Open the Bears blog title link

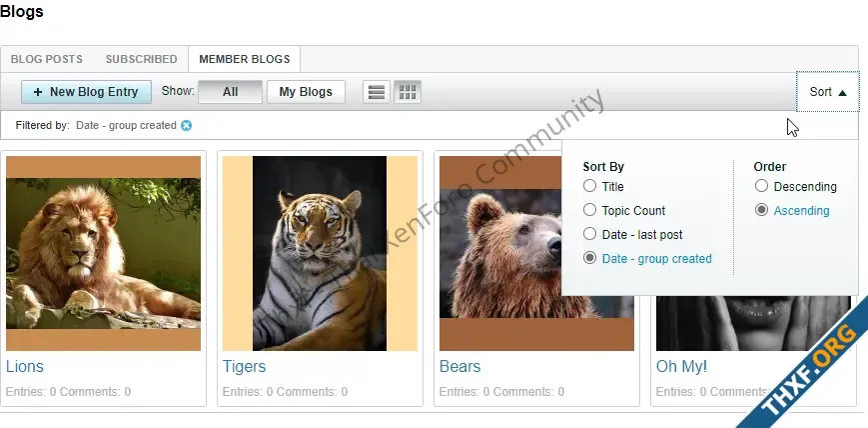tap(460, 366)
